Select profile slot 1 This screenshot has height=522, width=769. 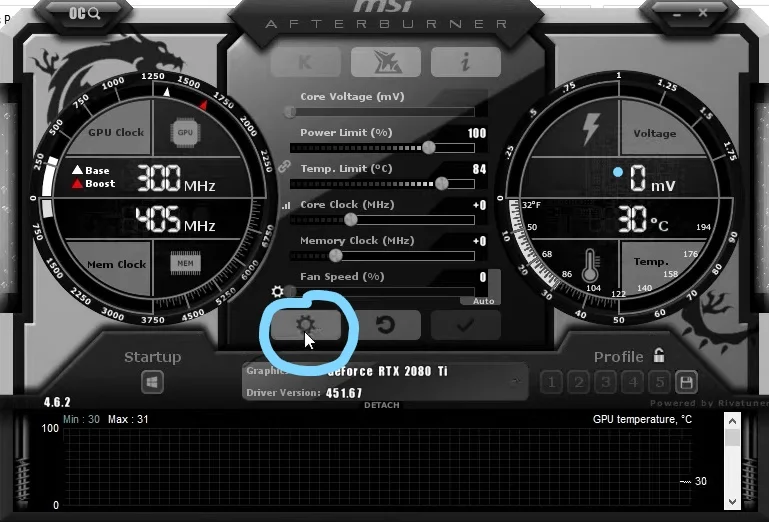tap(552, 382)
